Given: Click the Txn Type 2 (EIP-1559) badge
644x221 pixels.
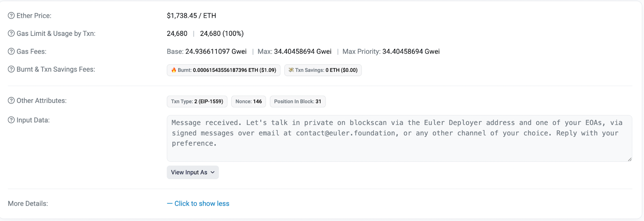Looking at the screenshot, I should pyautogui.click(x=197, y=102).
